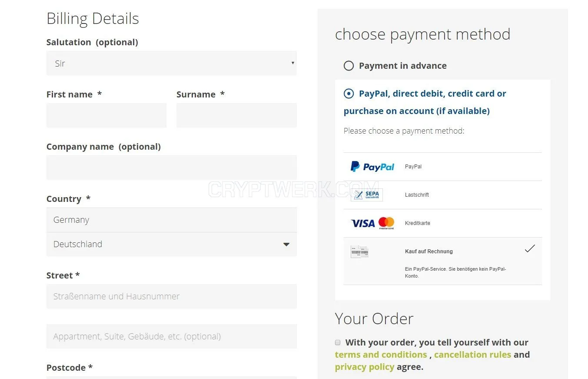Click the First name input field

pyautogui.click(x=106, y=115)
